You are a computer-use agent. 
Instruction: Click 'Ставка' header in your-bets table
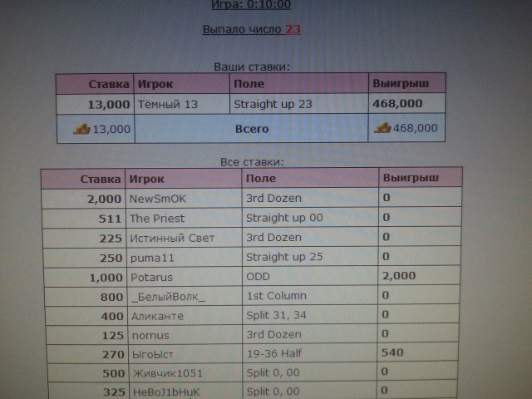click(109, 84)
